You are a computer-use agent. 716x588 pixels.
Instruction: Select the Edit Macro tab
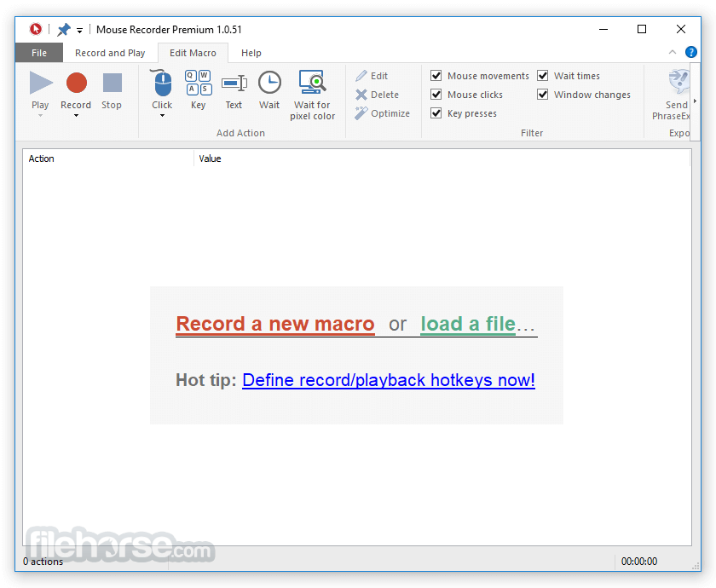point(193,53)
